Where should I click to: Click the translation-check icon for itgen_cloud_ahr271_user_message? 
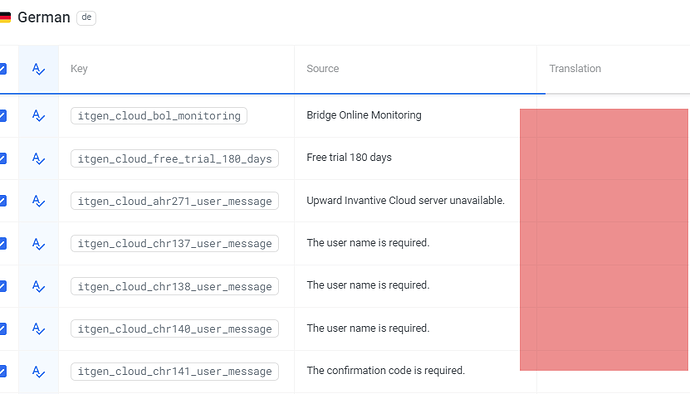pos(38,202)
